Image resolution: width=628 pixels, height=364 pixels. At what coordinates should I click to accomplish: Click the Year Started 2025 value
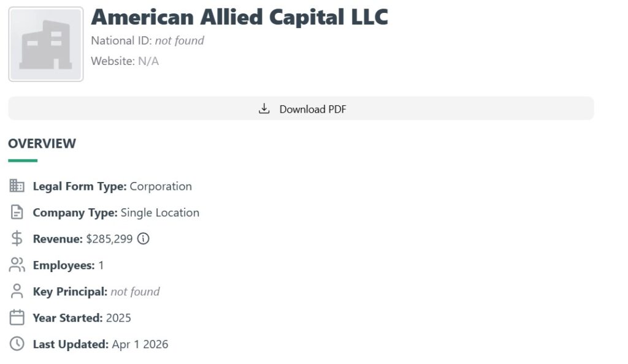click(118, 318)
